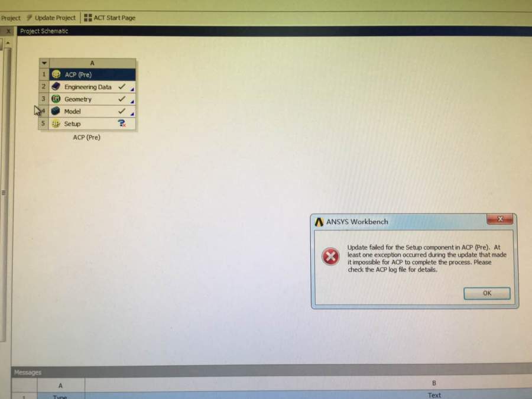Select the ACP (Pre) title cell
This screenshot has width=532, height=399.
pos(92,74)
